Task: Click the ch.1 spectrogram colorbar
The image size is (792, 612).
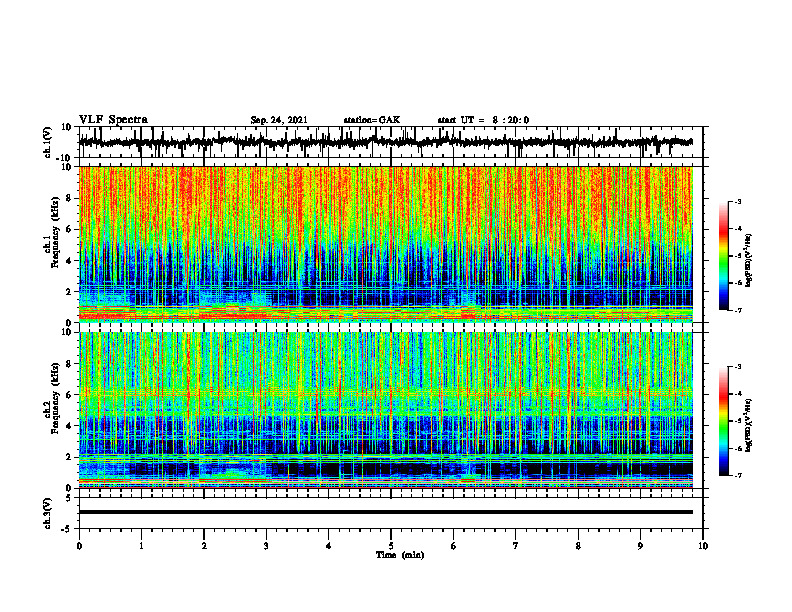Action: [723, 256]
